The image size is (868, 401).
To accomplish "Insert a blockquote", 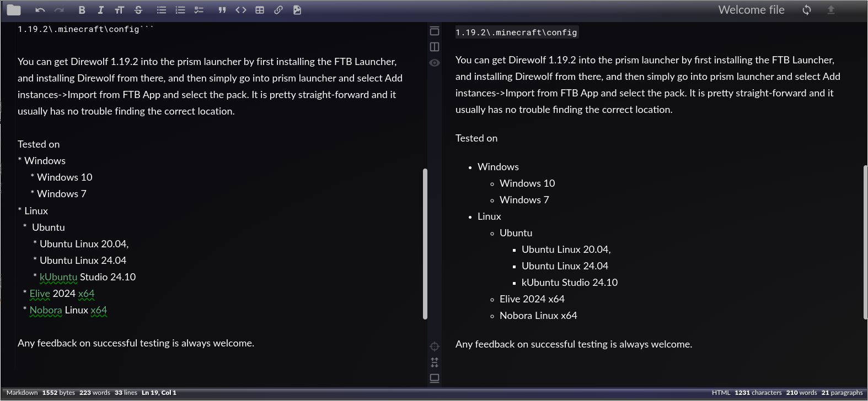I will [x=222, y=10].
